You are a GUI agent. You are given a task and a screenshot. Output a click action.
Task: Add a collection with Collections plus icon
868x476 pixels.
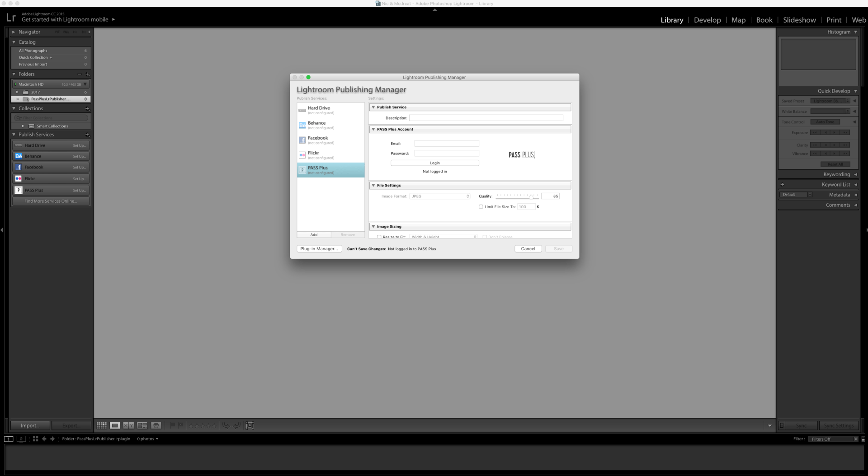tap(87, 108)
